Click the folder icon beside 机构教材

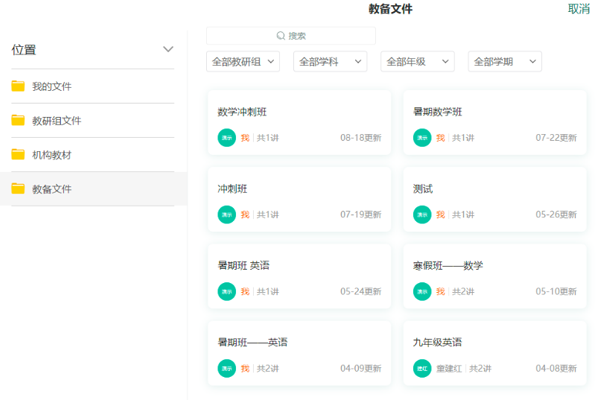(x=18, y=154)
